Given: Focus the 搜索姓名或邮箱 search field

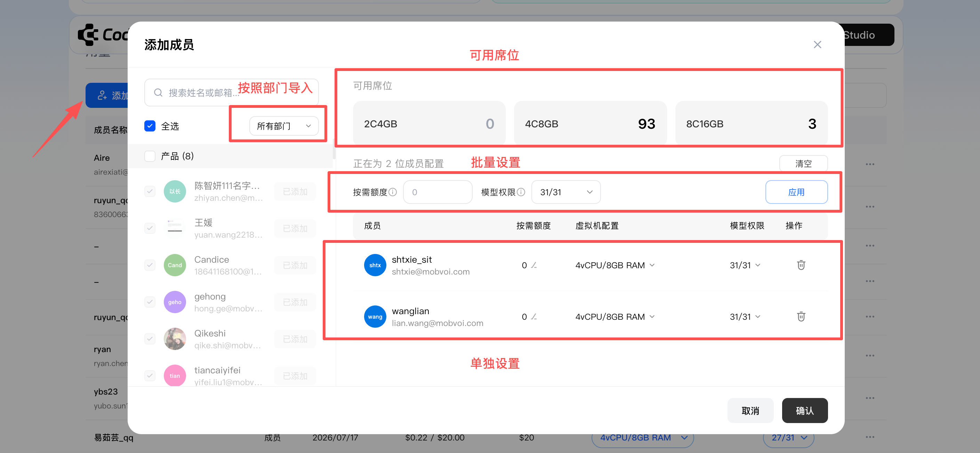Looking at the screenshot, I should pyautogui.click(x=231, y=93).
